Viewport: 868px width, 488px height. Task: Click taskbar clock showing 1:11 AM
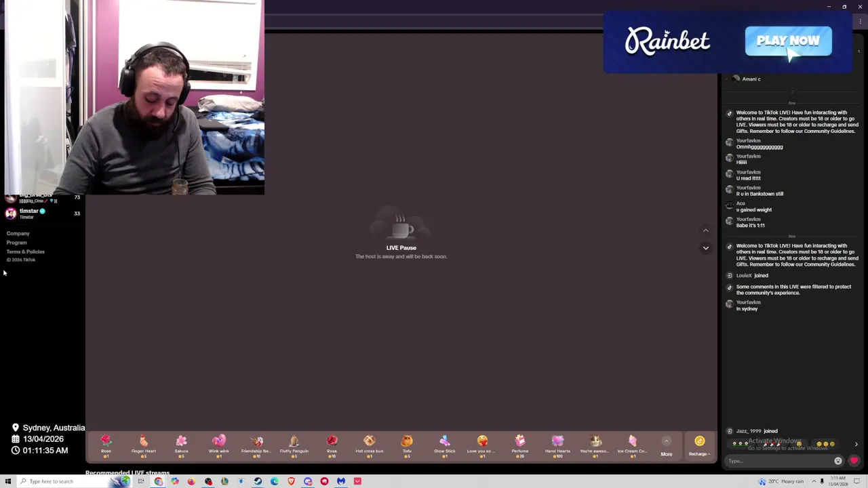pyautogui.click(x=838, y=481)
